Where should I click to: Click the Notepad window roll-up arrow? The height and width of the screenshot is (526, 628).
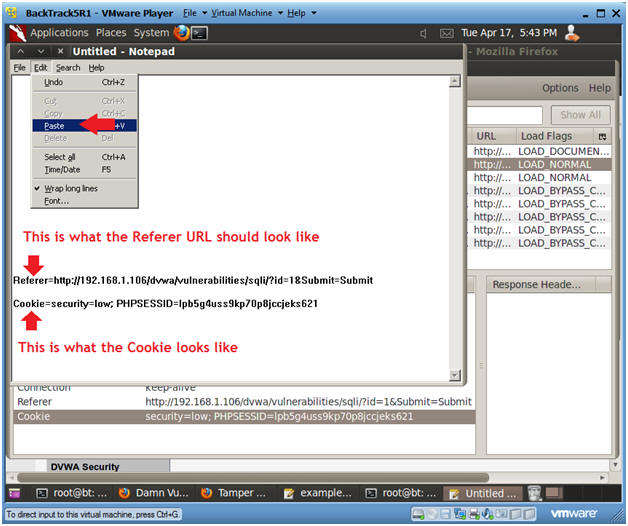tap(21, 51)
